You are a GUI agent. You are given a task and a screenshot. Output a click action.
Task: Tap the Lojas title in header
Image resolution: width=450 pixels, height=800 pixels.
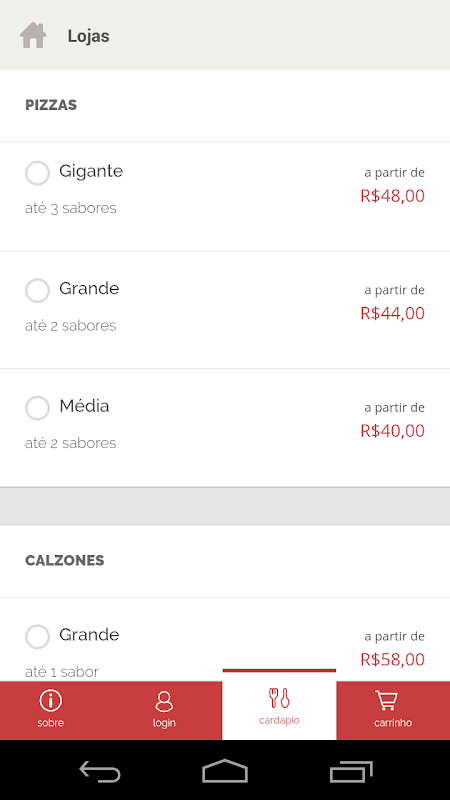[x=88, y=36]
